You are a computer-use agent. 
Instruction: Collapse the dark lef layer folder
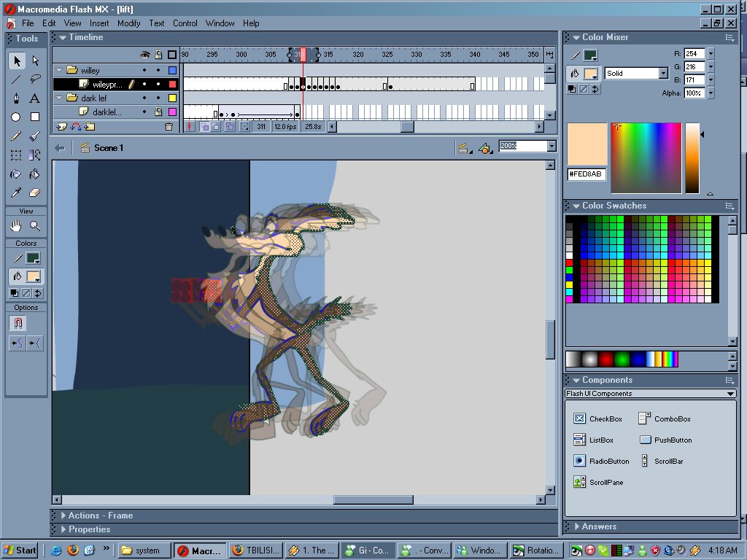tap(60, 98)
